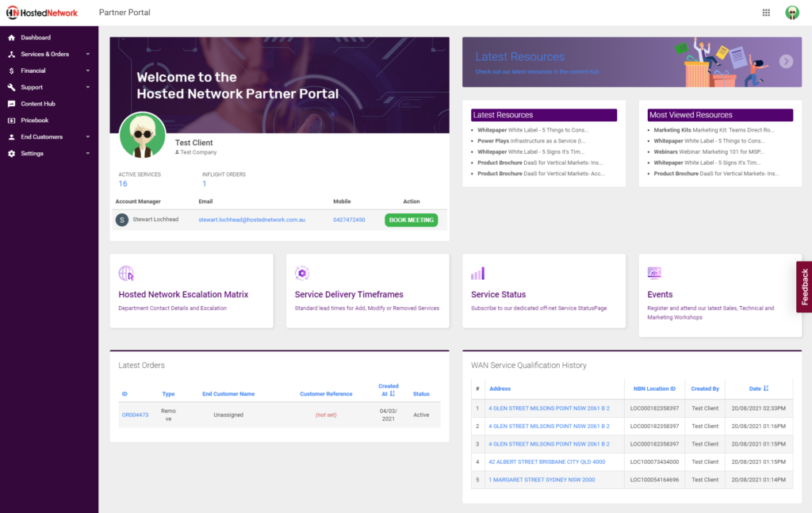Viewport: 812px width, 513px height.
Task: Click the End Customers person icon
Action: (11, 137)
